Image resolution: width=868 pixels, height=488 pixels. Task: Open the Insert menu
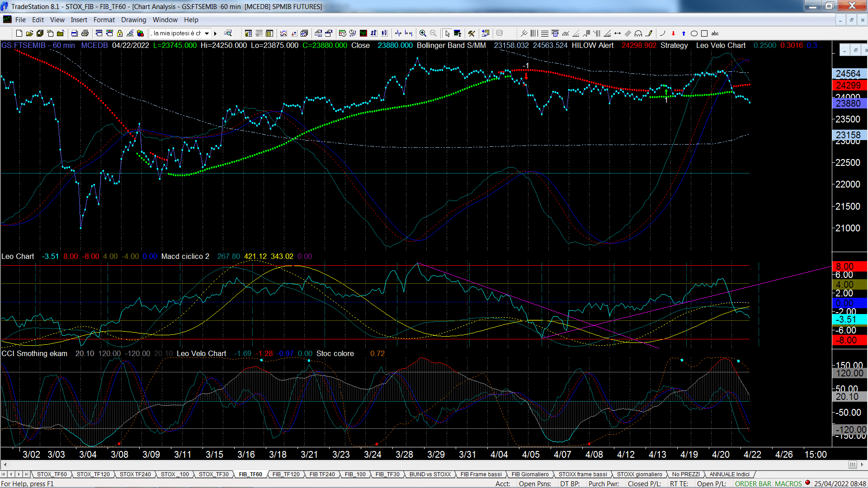[x=79, y=20]
